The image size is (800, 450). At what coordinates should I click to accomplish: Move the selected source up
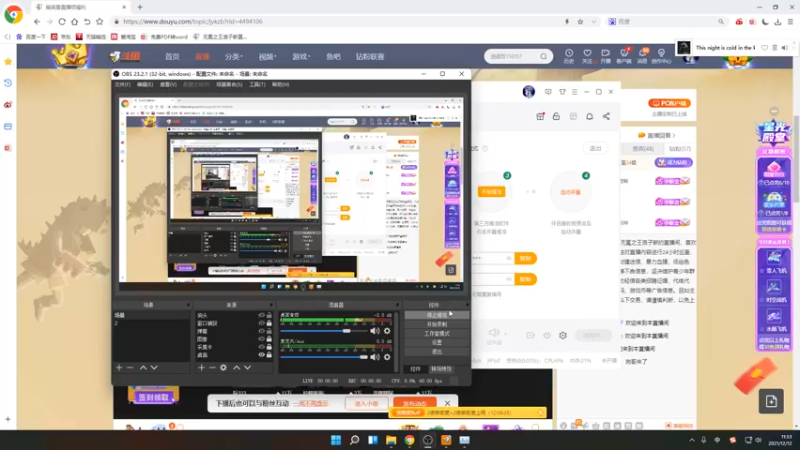tap(236, 367)
